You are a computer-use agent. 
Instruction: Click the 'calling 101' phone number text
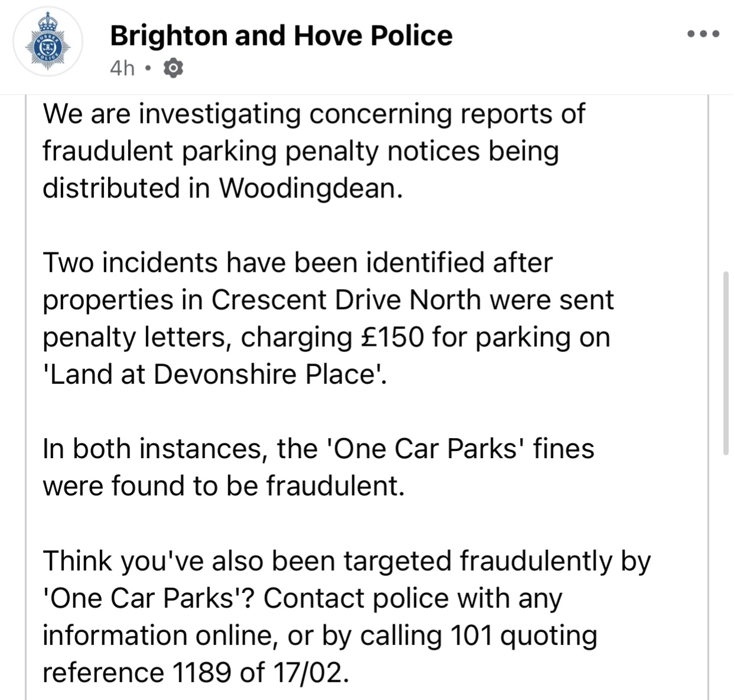[x=426, y=636]
